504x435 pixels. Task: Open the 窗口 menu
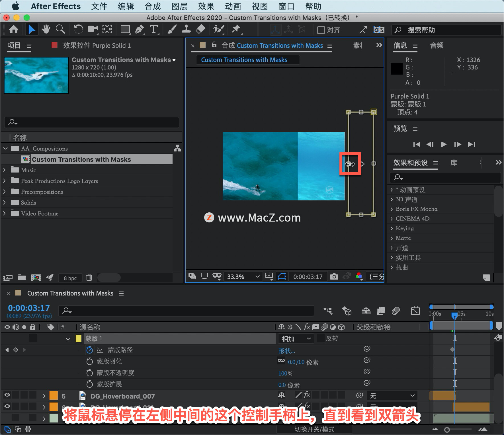click(286, 6)
